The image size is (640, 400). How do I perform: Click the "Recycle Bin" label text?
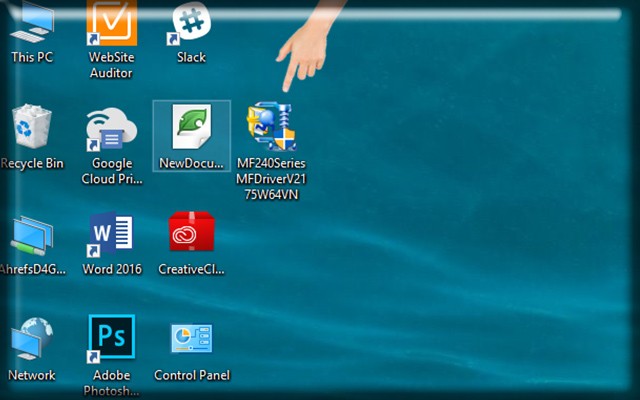(32, 163)
